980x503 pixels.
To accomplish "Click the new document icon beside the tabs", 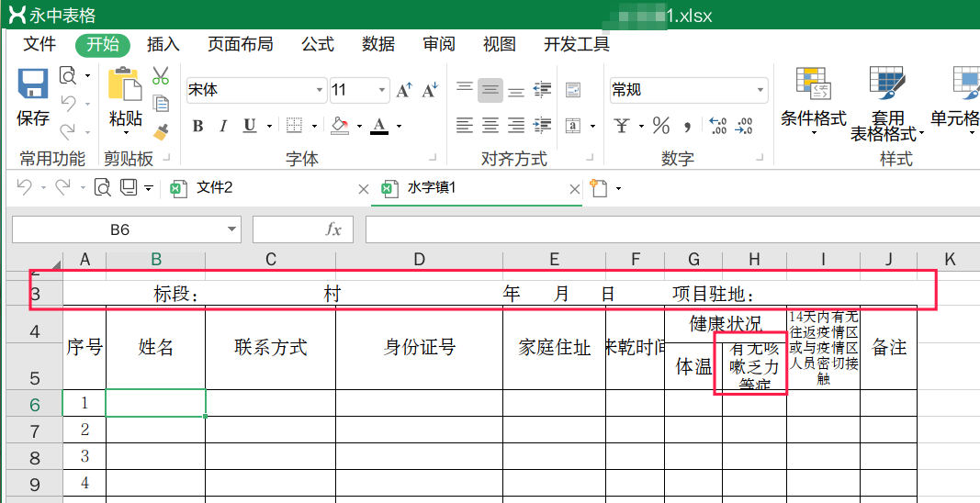I will (x=598, y=189).
